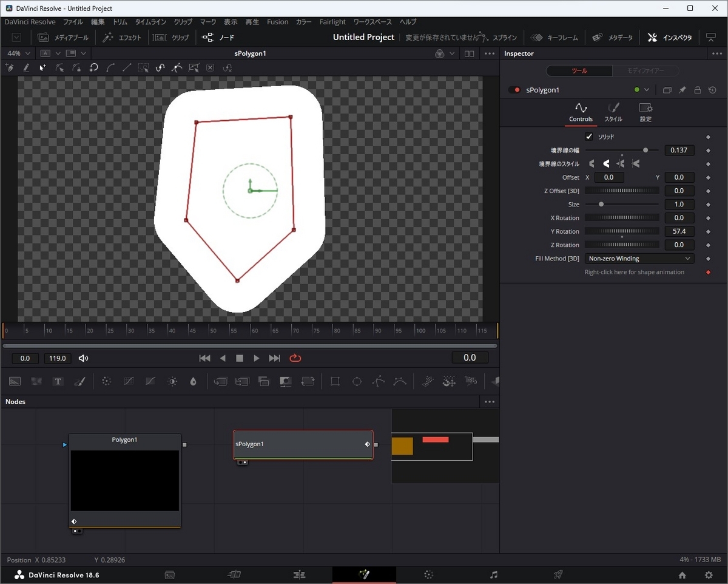Select the Insert and Modify pointer tool
Image resolution: width=728 pixels, height=584 pixels.
pos(43,68)
